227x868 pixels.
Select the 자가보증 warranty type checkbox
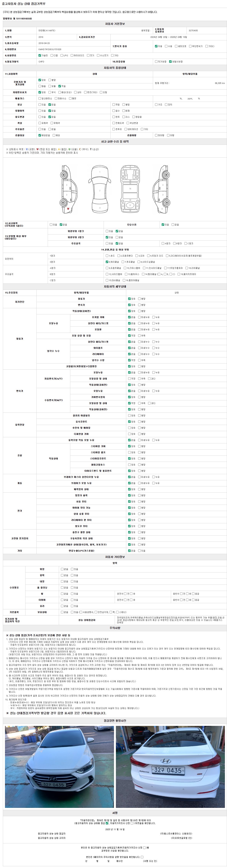pos(156,62)
